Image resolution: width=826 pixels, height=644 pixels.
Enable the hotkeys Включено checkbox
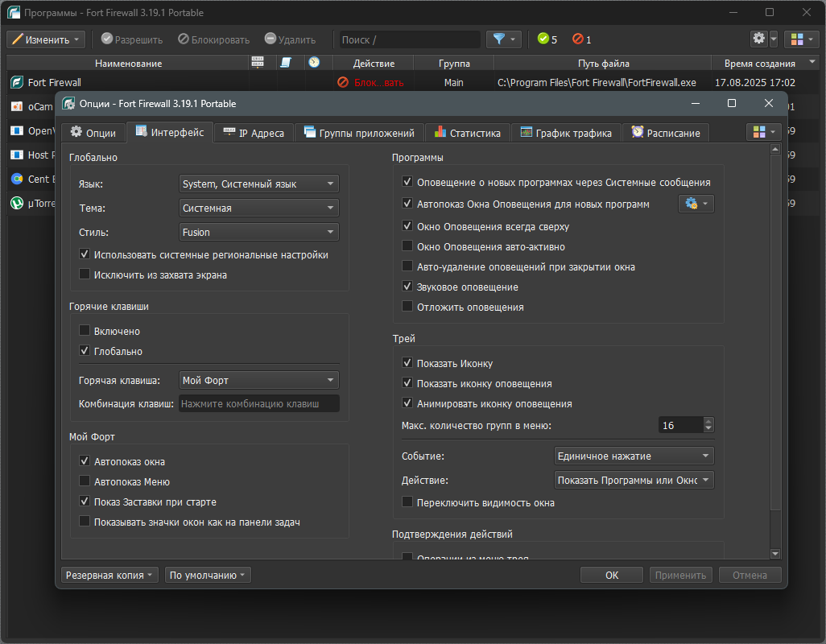pyautogui.click(x=85, y=331)
